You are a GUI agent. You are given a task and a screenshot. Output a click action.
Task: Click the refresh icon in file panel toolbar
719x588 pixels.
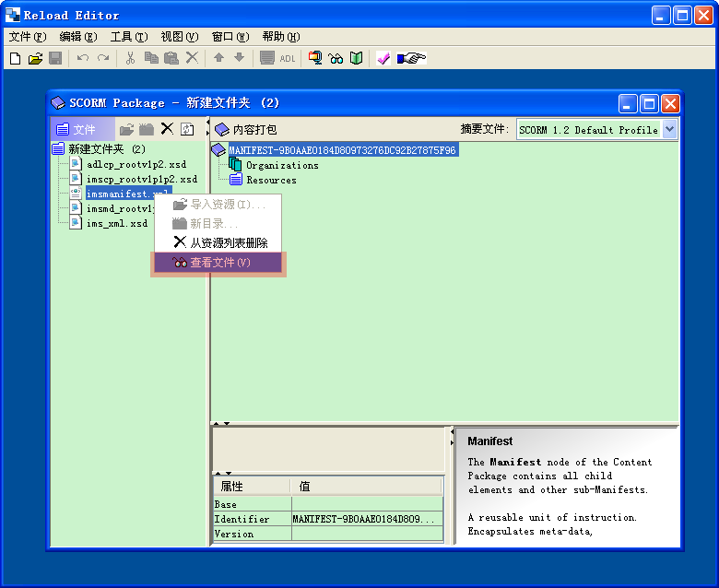(187, 129)
